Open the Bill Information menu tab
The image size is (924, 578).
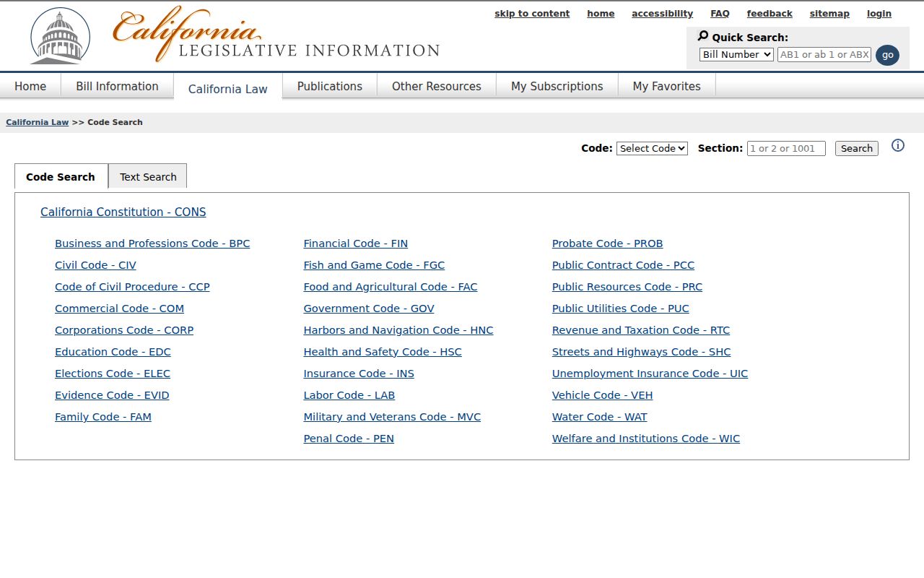point(117,86)
